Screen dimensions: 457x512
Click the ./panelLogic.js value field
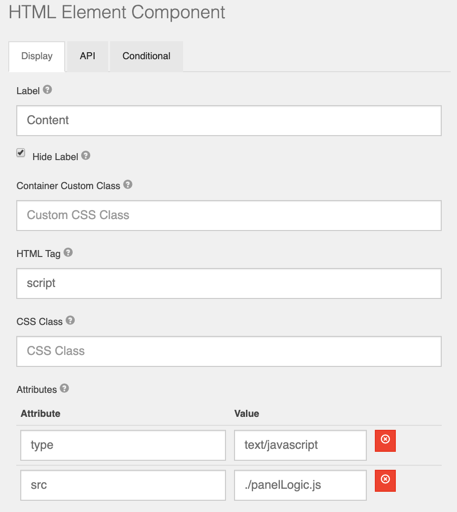[300, 485]
